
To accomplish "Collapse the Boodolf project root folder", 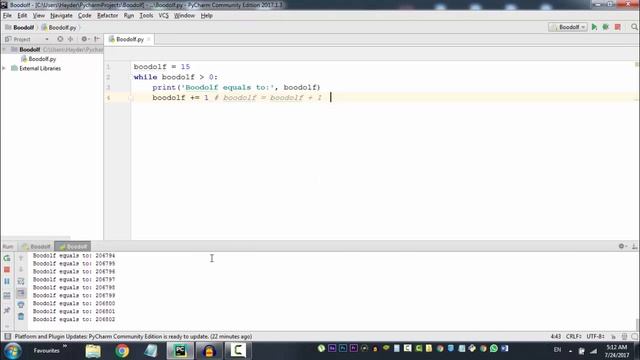I will coord(4,49).
